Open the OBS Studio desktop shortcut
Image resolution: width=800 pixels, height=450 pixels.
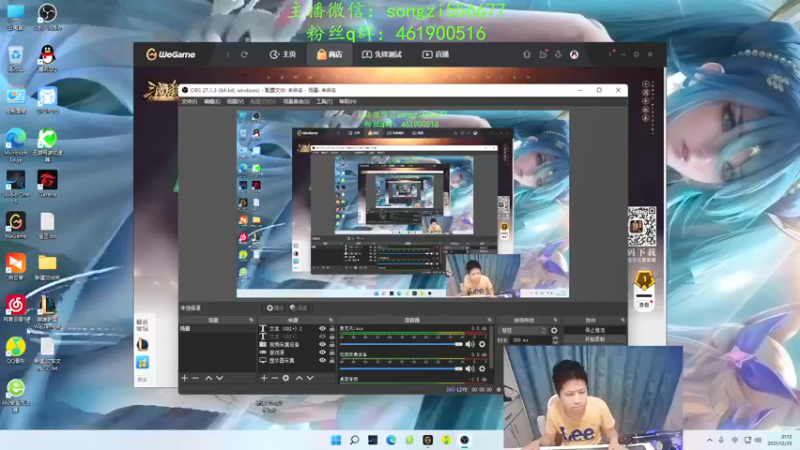47,16
